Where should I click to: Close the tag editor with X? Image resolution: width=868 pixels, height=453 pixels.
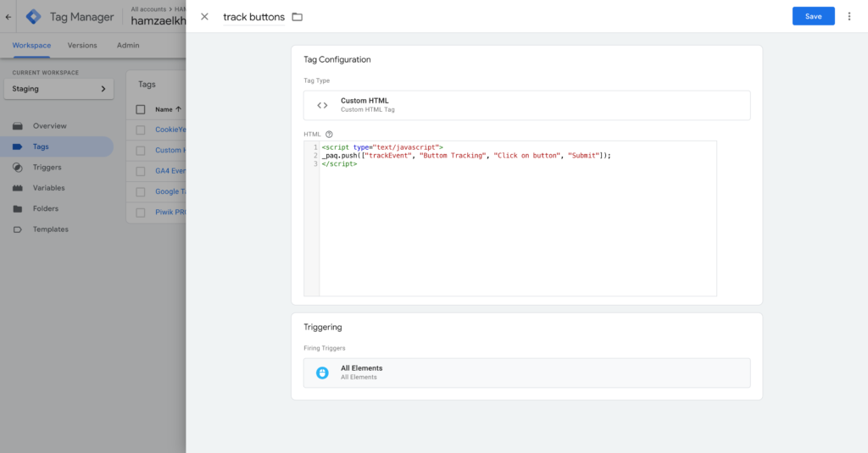pos(204,16)
